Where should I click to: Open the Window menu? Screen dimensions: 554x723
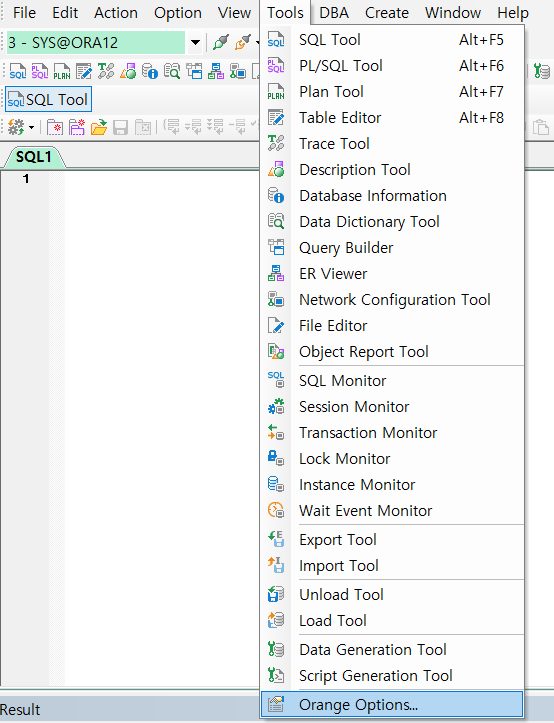click(x=453, y=13)
